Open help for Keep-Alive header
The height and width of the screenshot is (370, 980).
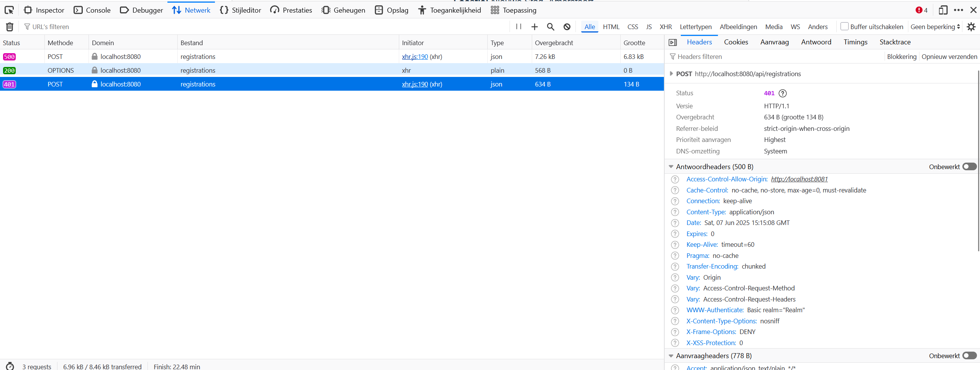675,245
